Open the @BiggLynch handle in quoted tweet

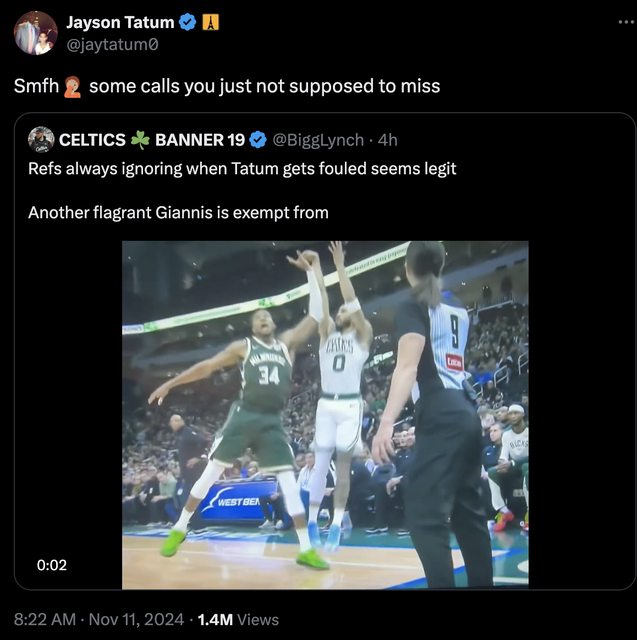pyautogui.click(x=319, y=139)
